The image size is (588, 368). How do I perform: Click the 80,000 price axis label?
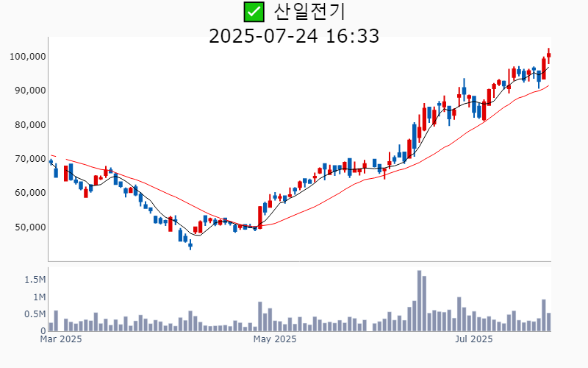[30, 124]
